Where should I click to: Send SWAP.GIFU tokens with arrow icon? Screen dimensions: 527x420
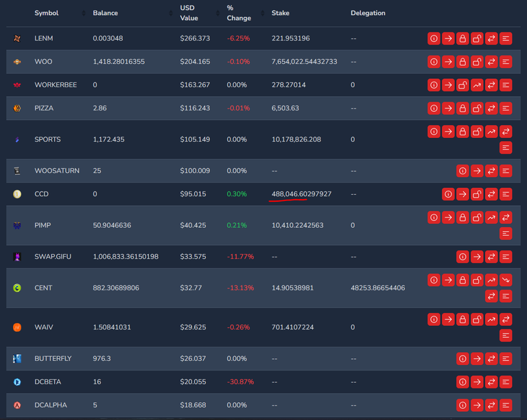coord(477,257)
